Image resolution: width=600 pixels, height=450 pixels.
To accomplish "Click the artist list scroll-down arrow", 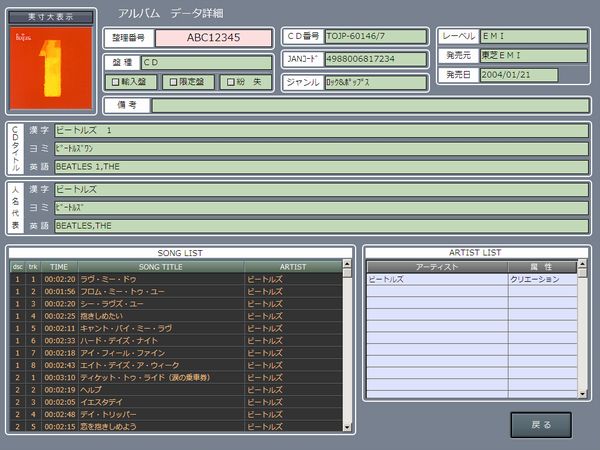I will click(x=582, y=393).
